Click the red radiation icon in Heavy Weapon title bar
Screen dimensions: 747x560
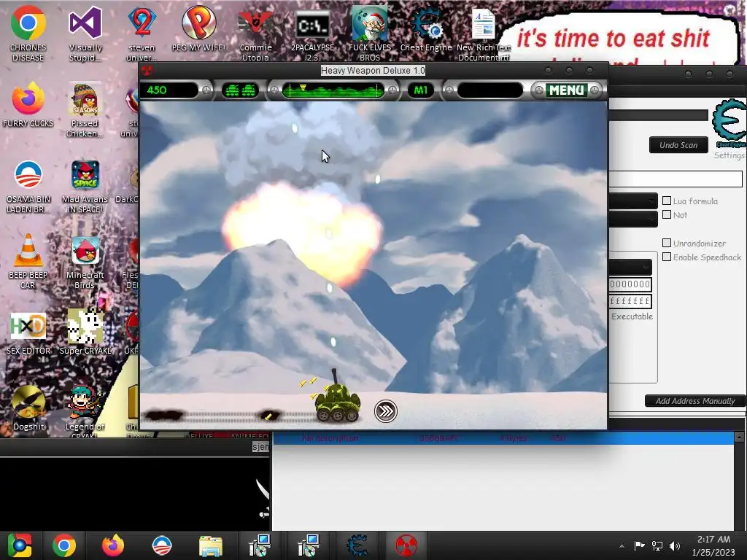[147, 71]
